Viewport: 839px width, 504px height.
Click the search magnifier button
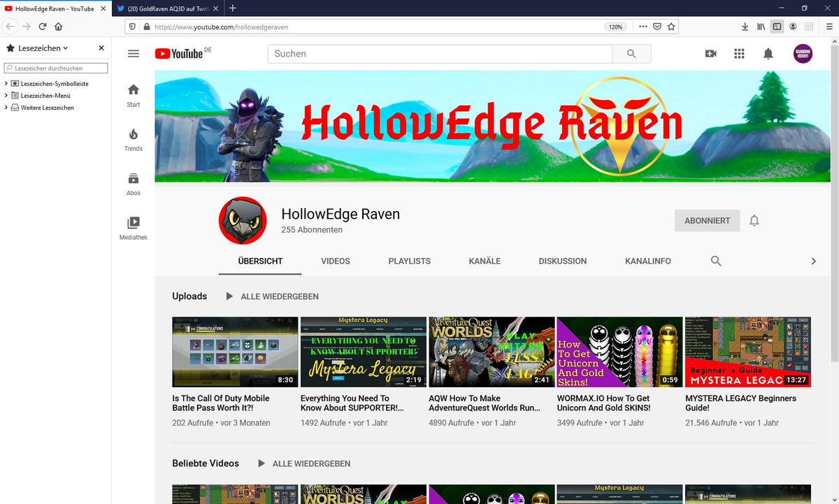631,54
